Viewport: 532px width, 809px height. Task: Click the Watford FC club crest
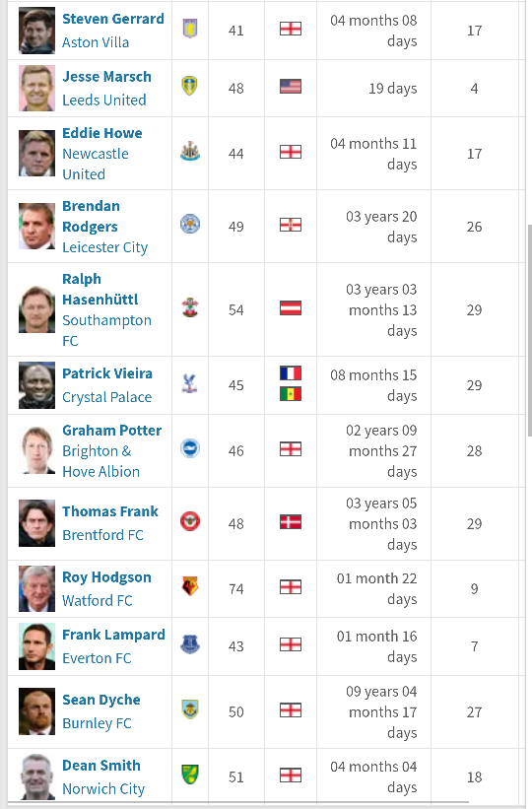190,586
